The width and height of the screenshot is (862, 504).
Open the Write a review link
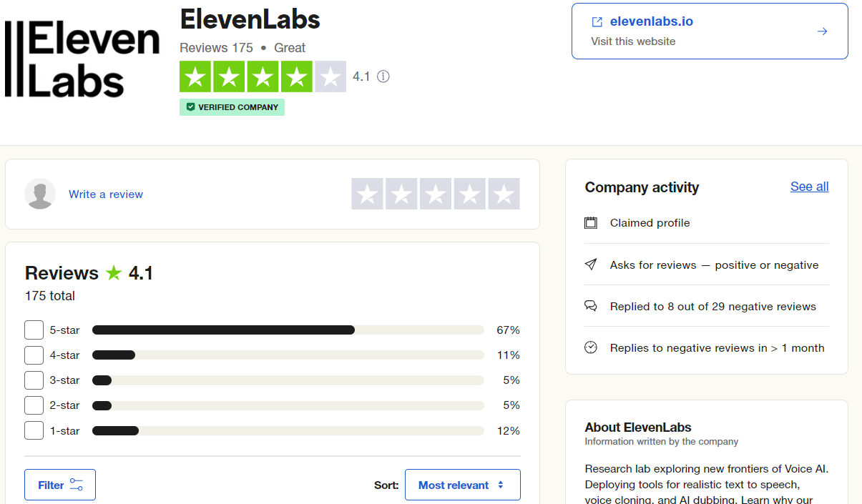106,194
